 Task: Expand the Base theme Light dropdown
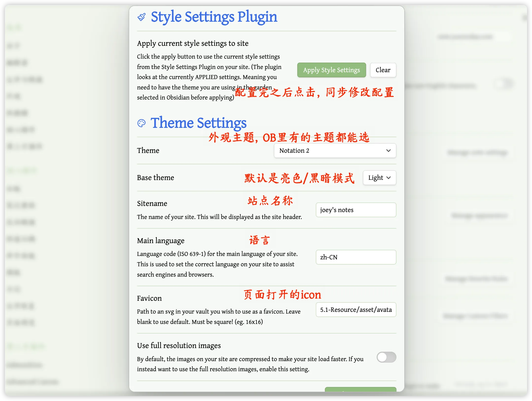coord(379,178)
